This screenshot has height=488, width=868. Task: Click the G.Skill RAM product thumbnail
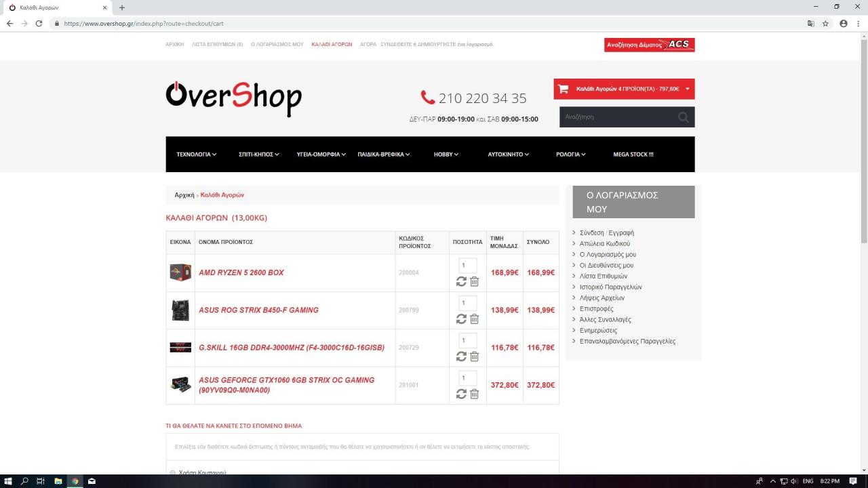pos(180,348)
